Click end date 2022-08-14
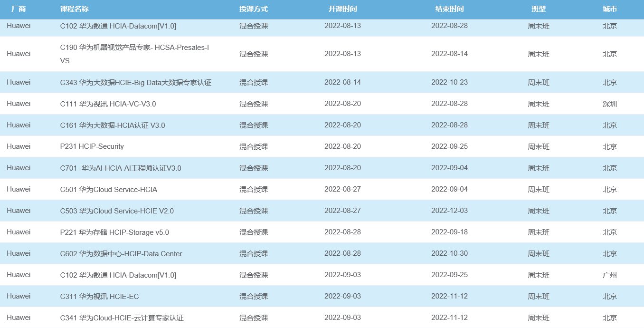Image resolution: width=644 pixels, height=328 pixels. coord(449,54)
